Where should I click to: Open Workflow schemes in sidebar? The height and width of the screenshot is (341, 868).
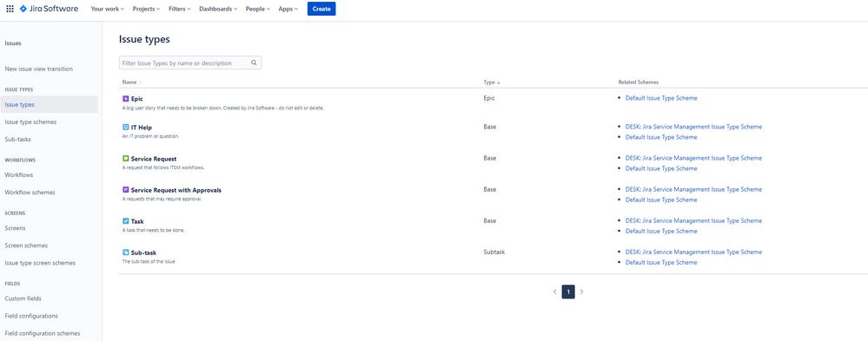(30, 193)
